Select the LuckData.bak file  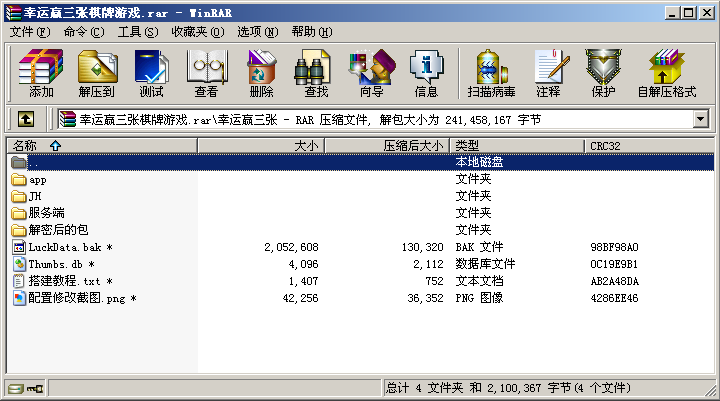64,247
